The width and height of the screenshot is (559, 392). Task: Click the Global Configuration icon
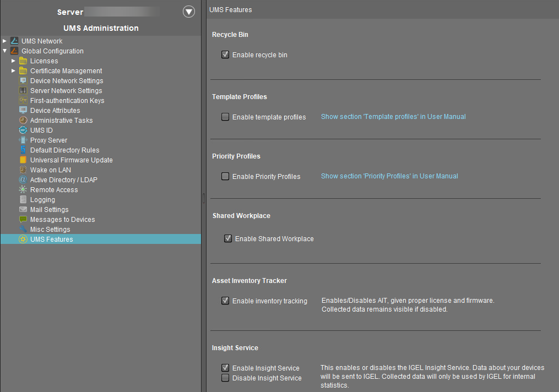[x=14, y=51]
